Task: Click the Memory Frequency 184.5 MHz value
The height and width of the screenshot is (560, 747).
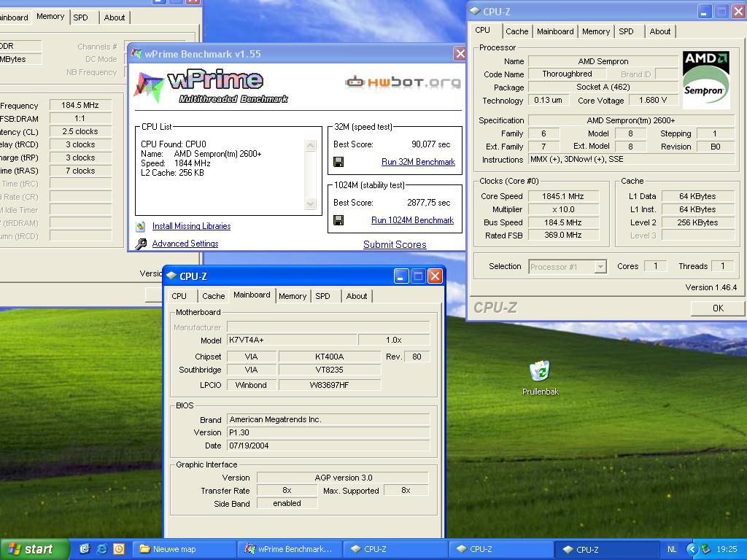Action: pyautogui.click(x=80, y=105)
